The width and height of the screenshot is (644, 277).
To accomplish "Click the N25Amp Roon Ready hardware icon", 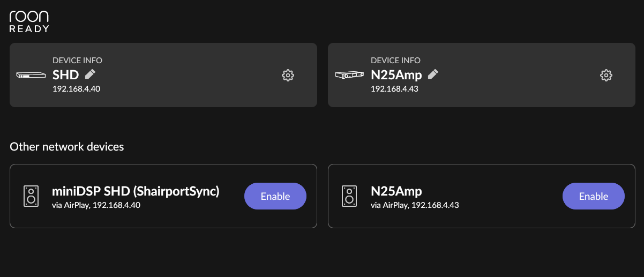I will pyautogui.click(x=349, y=75).
